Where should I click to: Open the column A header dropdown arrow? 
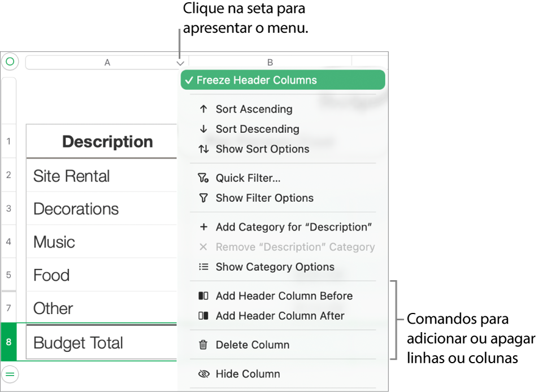tap(180, 63)
